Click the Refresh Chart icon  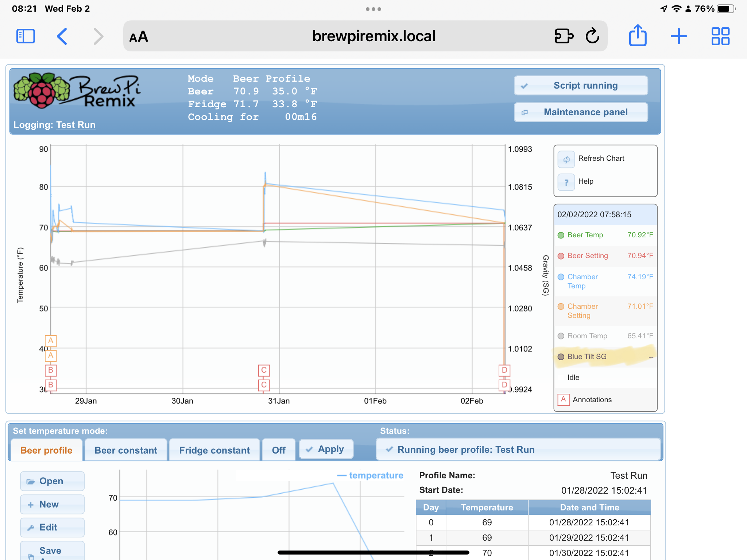click(x=566, y=159)
